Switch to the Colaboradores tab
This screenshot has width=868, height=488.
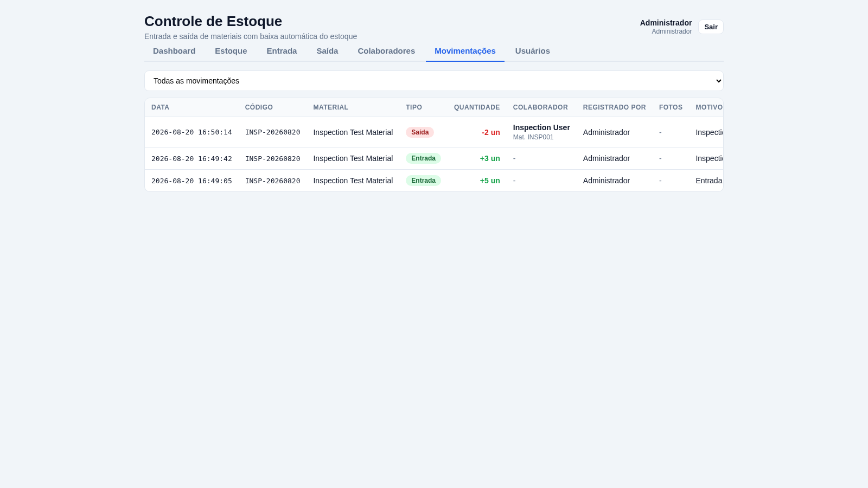coord(386,51)
